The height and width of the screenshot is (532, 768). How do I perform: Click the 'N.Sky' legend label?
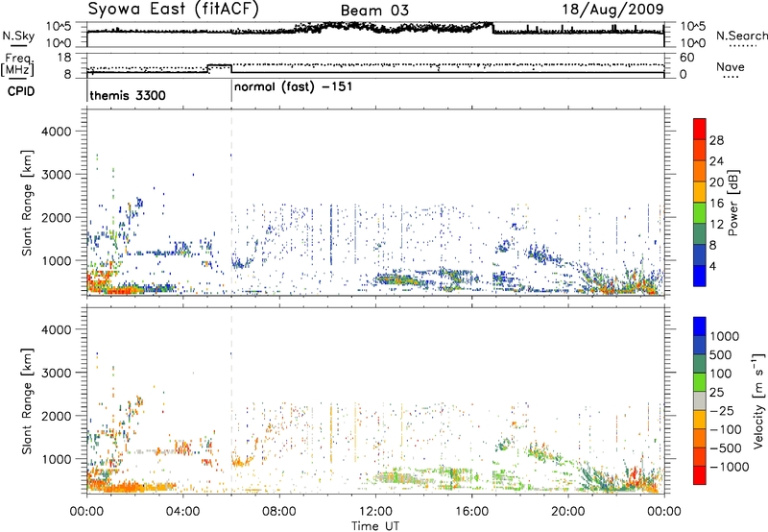pos(18,36)
